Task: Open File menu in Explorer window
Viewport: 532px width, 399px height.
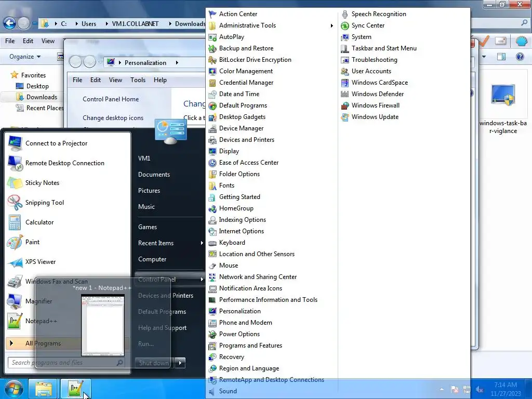Action: [10, 41]
